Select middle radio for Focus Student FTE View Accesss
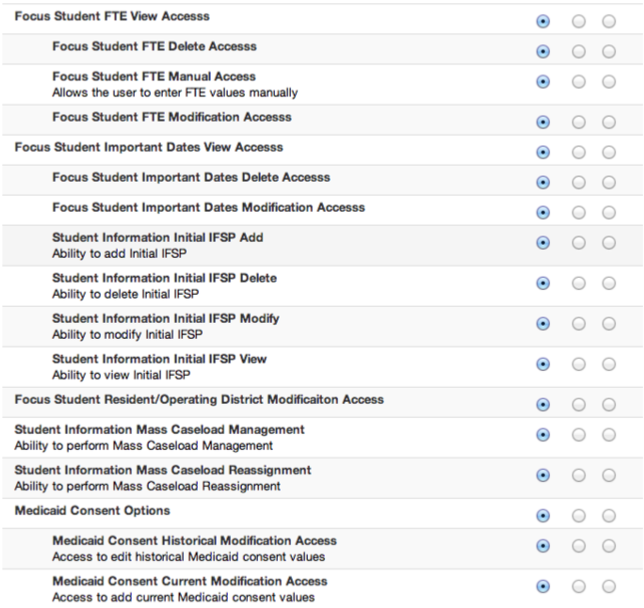Image resolution: width=644 pixels, height=608 pixels. pos(579,21)
